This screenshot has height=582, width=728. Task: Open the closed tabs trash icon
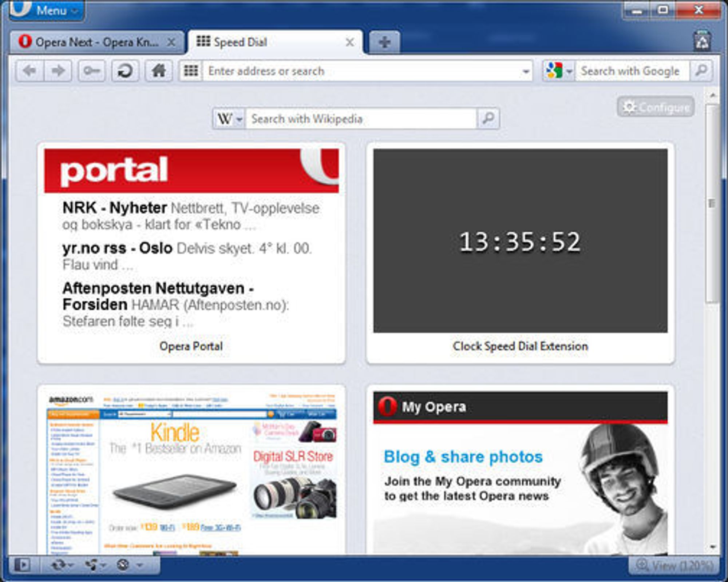[x=703, y=41]
